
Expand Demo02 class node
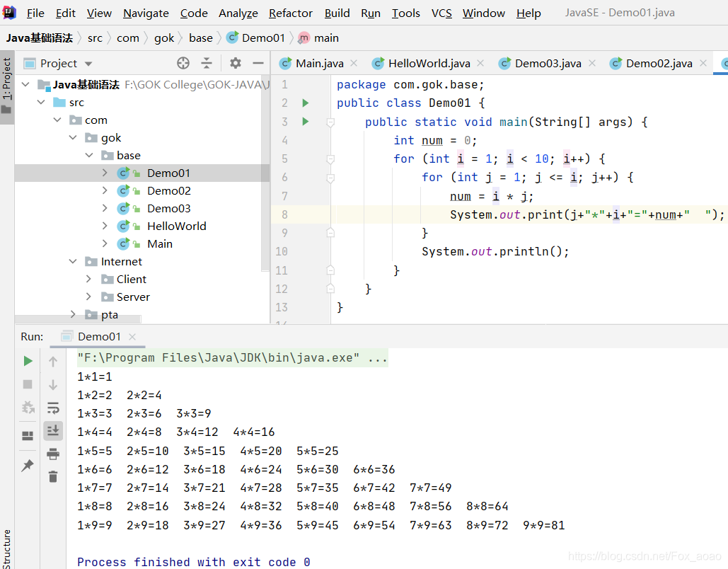(105, 190)
